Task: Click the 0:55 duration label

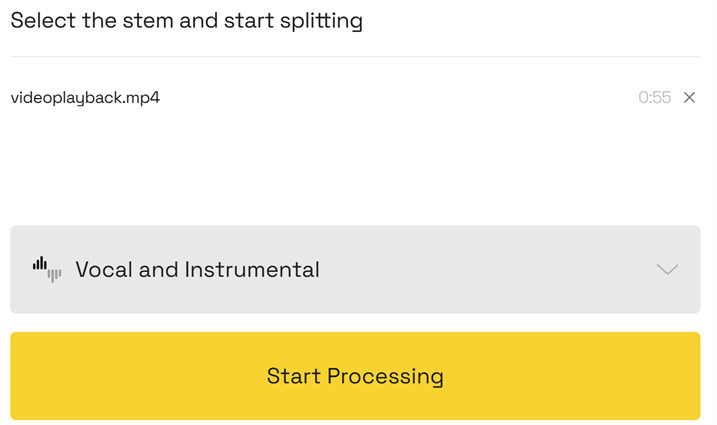Action: click(654, 98)
